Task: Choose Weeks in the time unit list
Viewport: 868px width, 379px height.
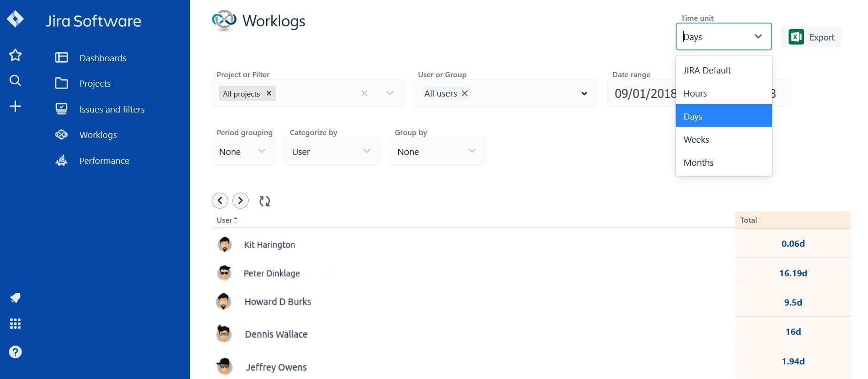Action: [724, 139]
